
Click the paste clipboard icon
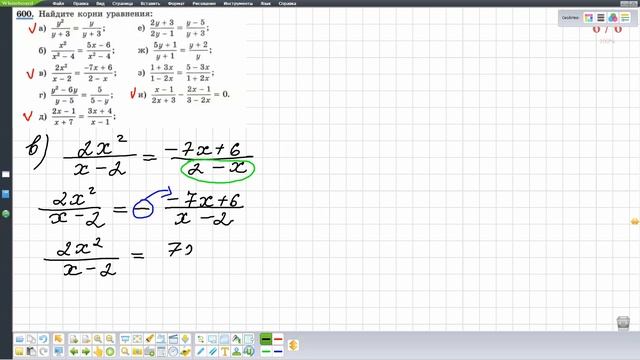coord(31,351)
